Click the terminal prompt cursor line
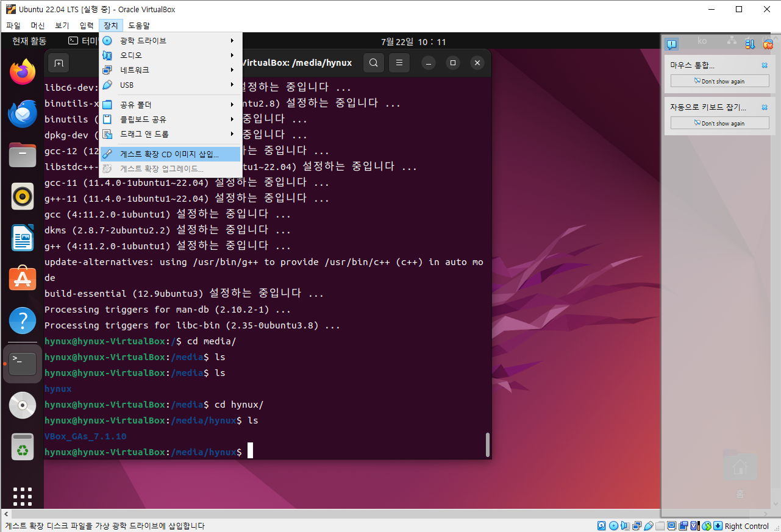 [x=148, y=452]
